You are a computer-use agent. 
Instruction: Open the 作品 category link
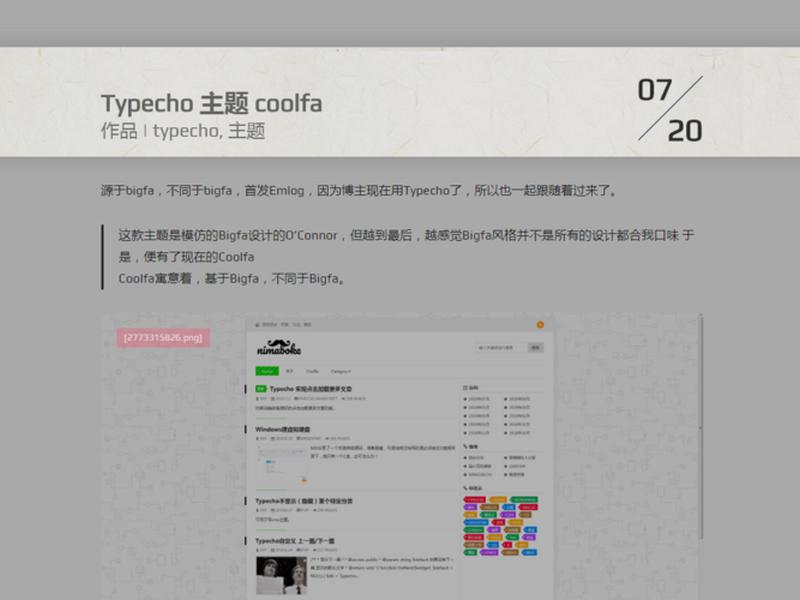119,131
